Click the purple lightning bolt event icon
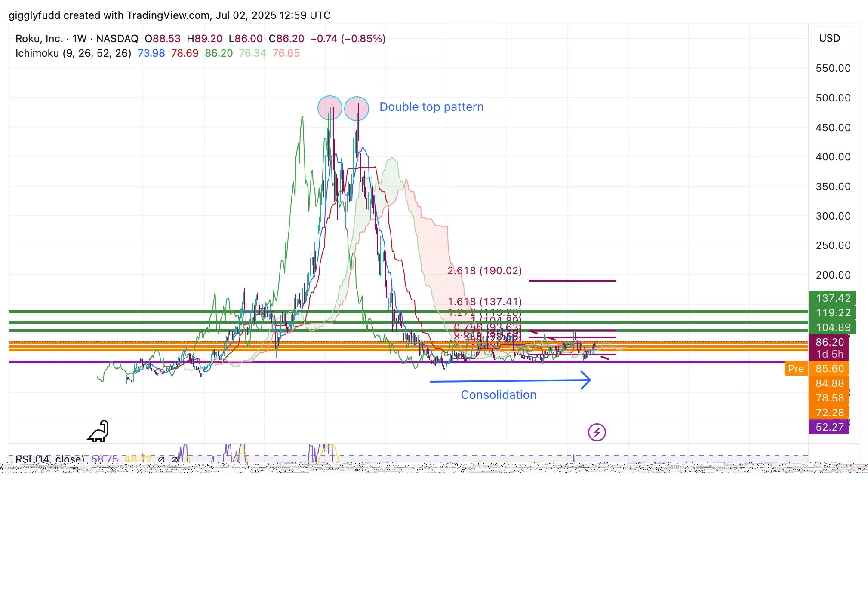 point(597,432)
